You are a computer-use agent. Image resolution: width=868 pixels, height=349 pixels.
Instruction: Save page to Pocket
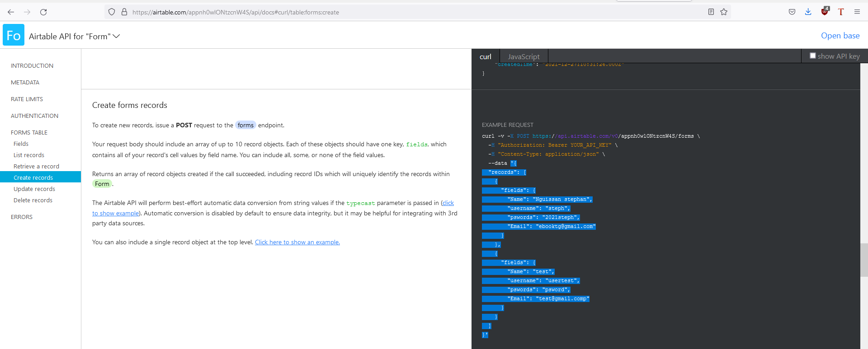coord(792,12)
